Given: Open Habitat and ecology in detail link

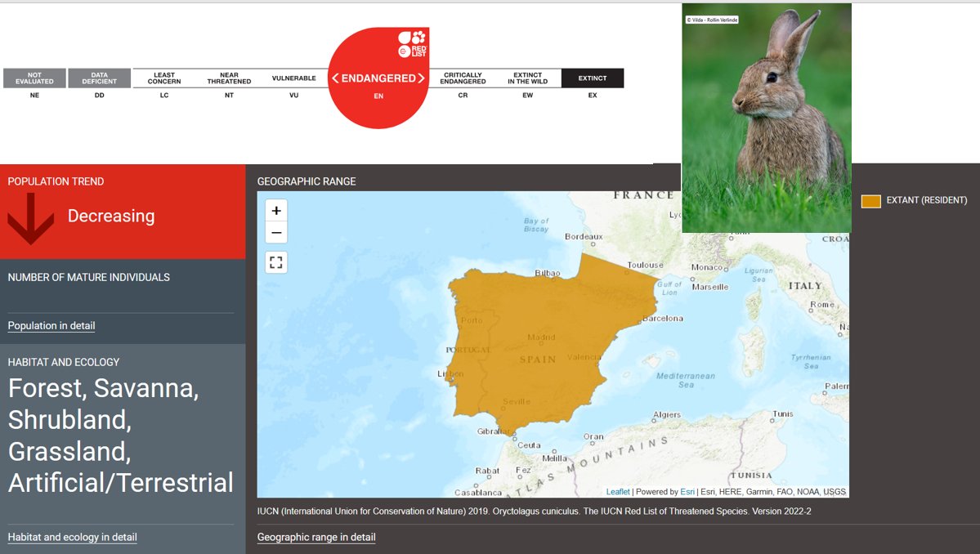Looking at the screenshot, I should pyautogui.click(x=73, y=537).
